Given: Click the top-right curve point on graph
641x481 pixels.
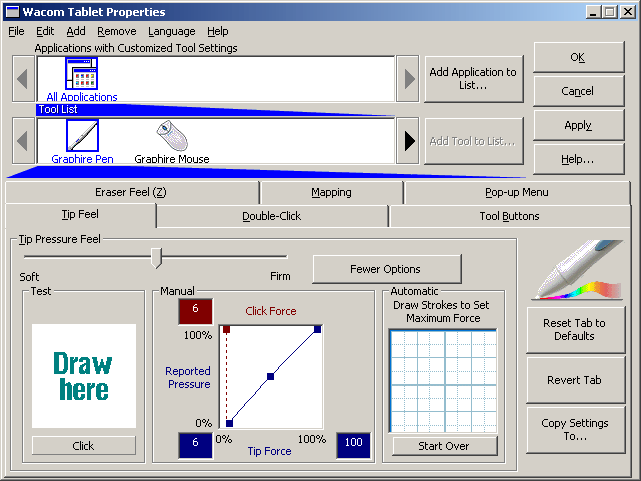Looking at the screenshot, I should click(x=317, y=329).
